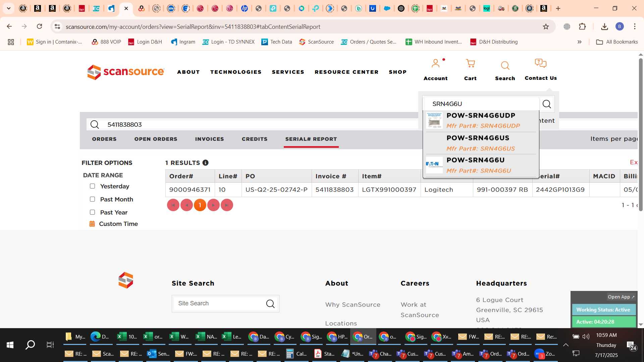The image size is (644, 362).
Task: Go to next page pagination button
Action: pos(213,205)
